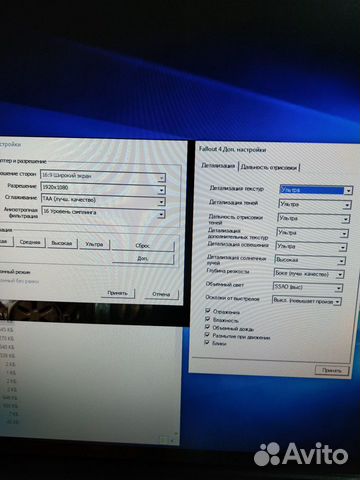Screen dimensions: 360x480
Task: Toggle the Отражения checkbox
Action: (208, 311)
